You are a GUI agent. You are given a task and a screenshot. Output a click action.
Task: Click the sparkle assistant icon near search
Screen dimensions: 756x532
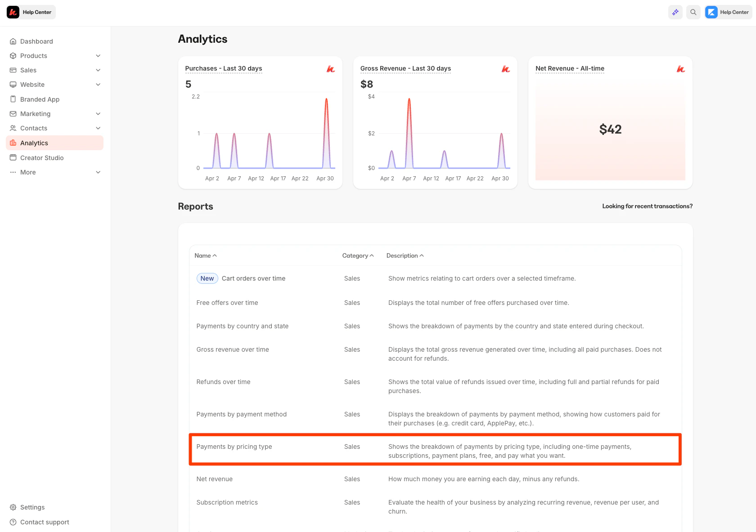675,12
